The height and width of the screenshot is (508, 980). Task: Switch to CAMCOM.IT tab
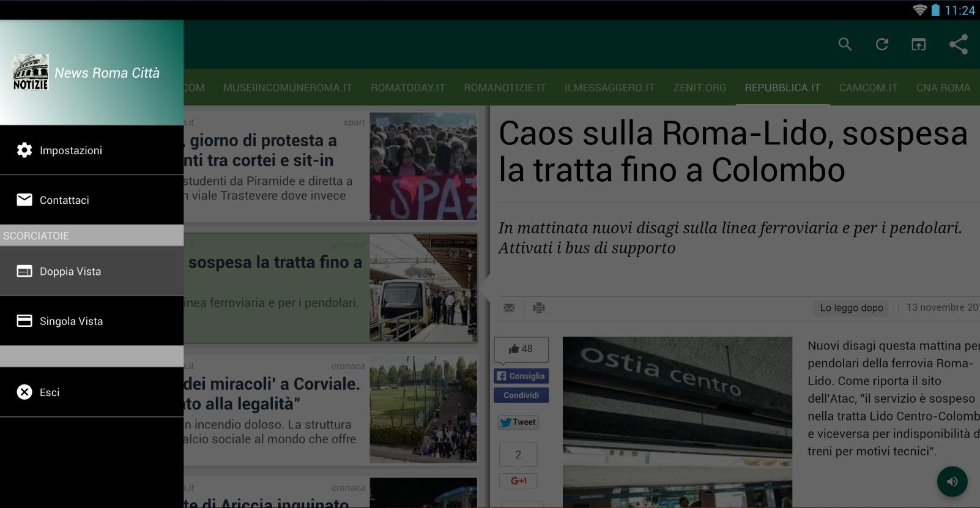click(x=868, y=88)
